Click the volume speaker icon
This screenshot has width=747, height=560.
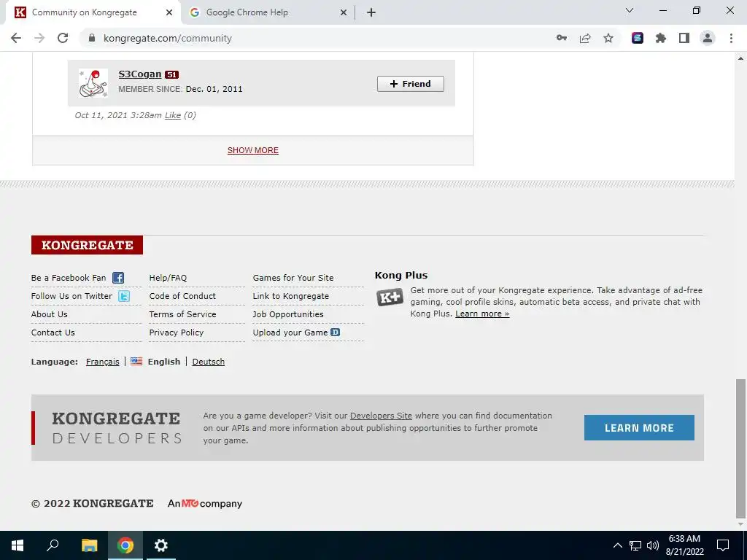(653, 545)
